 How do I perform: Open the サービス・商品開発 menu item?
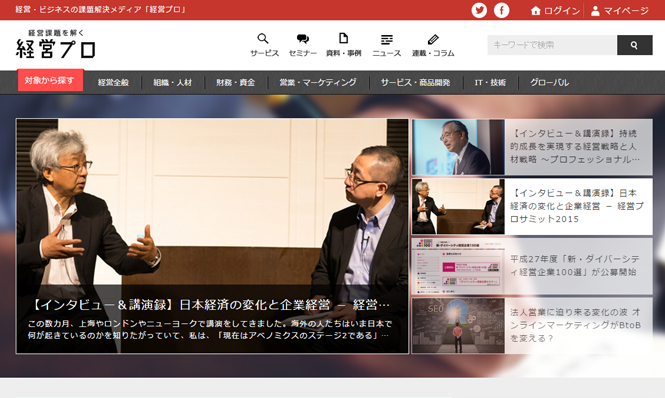click(415, 82)
